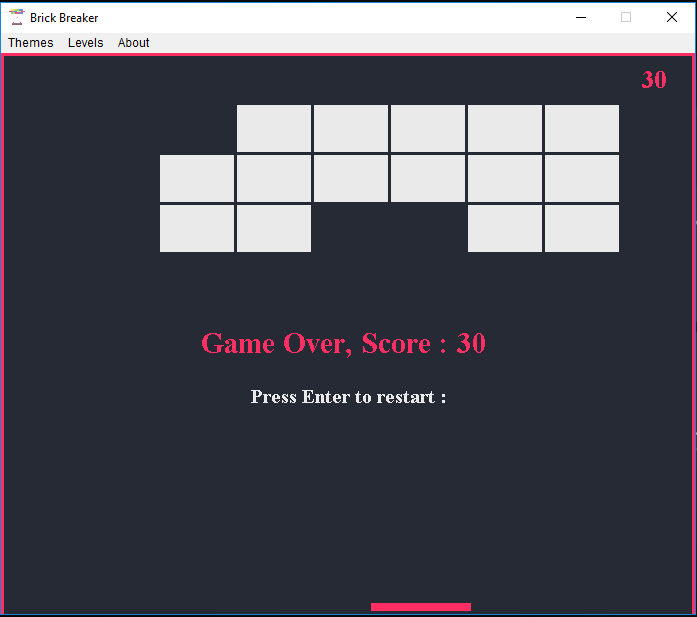Open the Levels menu
The width and height of the screenshot is (697, 617).
pyautogui.click(x=85, y=43)
